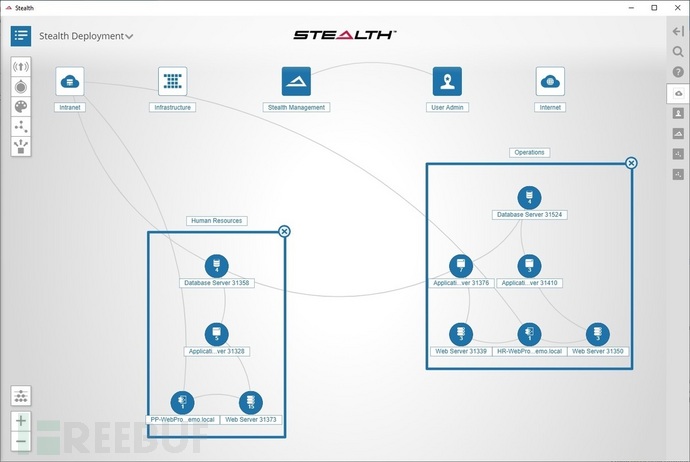Click Database Server 31358 node icon
This screenshot has height=462, width=690.
(217, 266)
